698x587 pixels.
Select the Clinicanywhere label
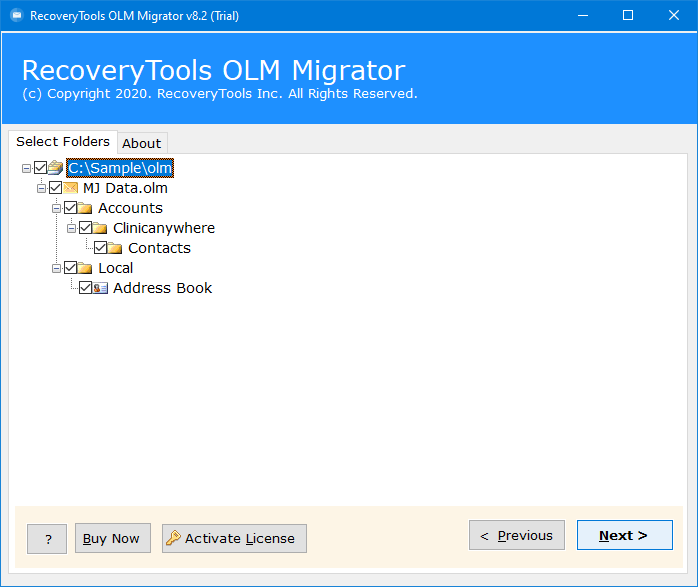coord(164,228)
